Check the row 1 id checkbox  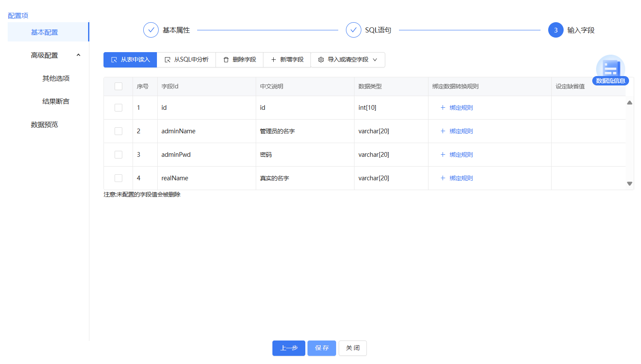118,108
